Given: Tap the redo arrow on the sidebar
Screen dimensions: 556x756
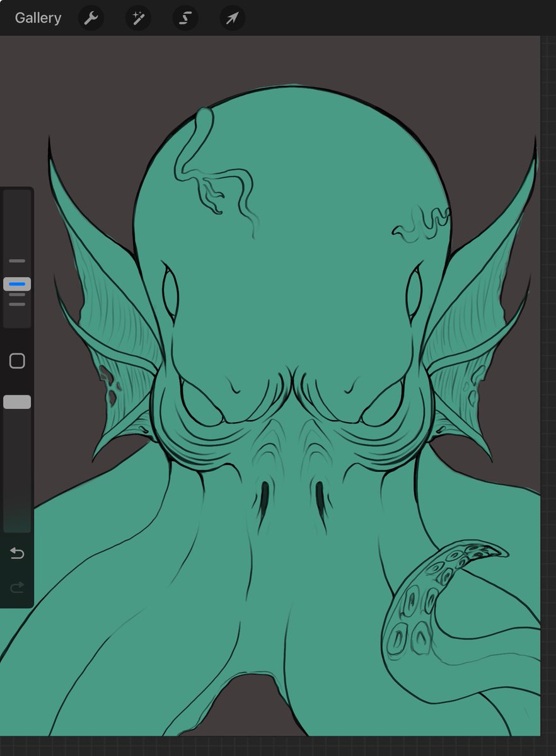Looking at the screenshot, I should tap(16, 587).
